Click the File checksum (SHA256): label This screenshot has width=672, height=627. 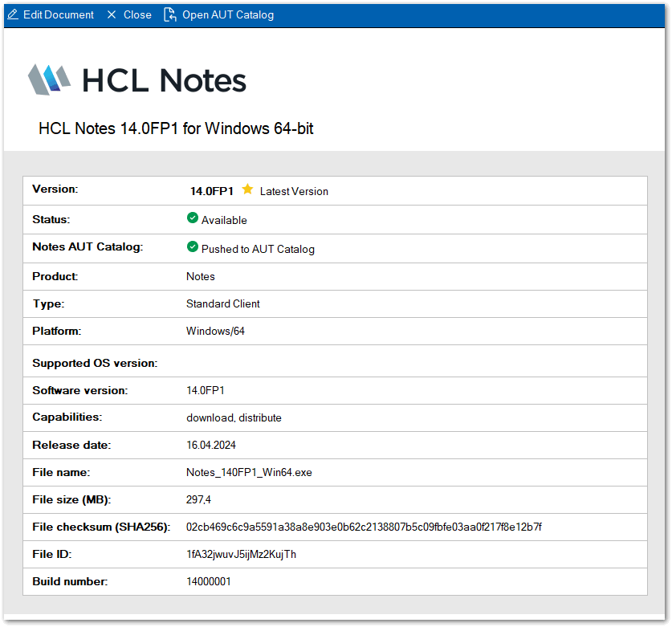[101, 527]
